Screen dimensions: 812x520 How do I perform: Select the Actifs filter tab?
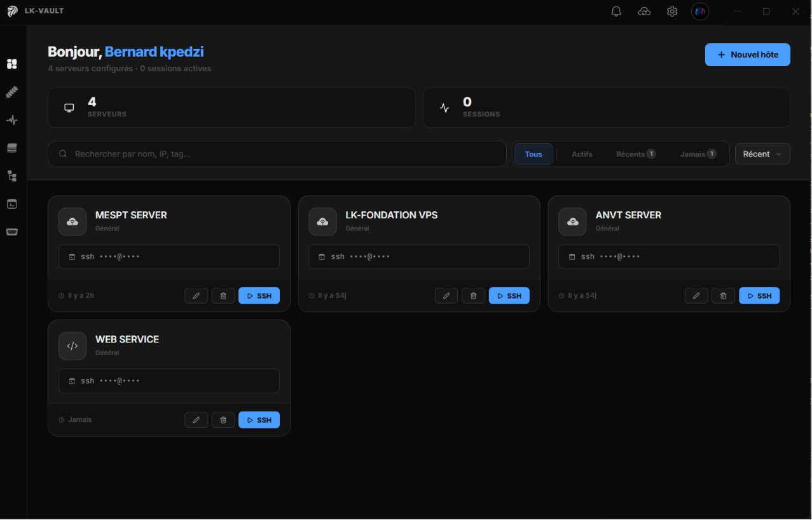582,154
